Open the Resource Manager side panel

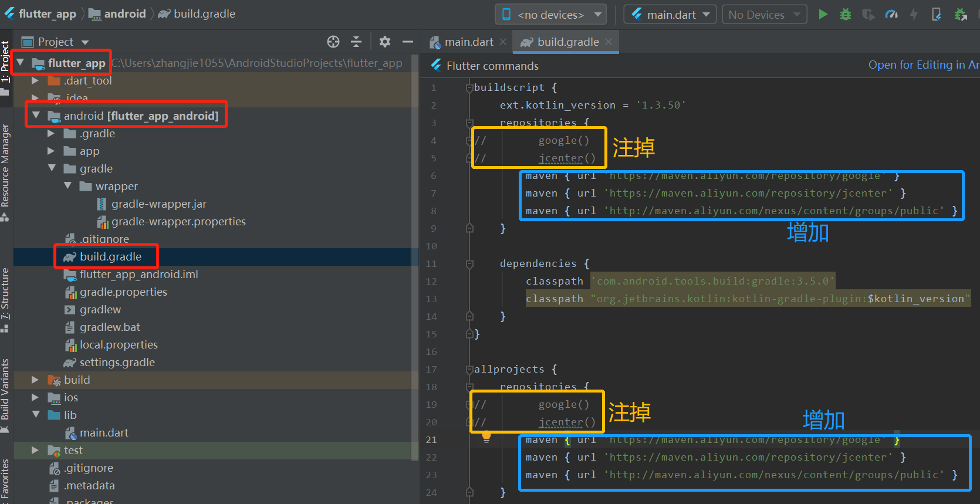tap(5, 172)
